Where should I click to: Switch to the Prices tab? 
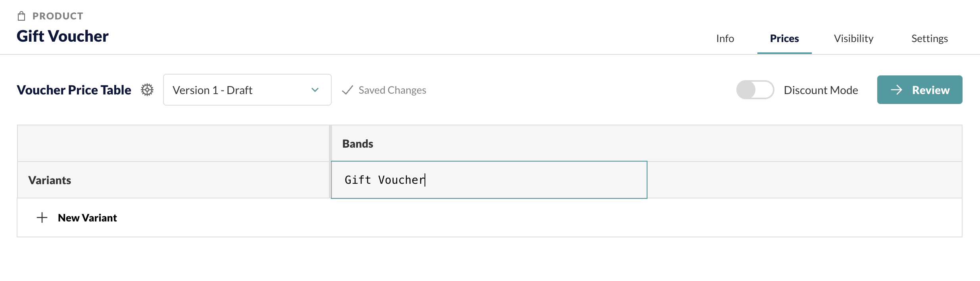pyautogui.click(x=784, y=38)
